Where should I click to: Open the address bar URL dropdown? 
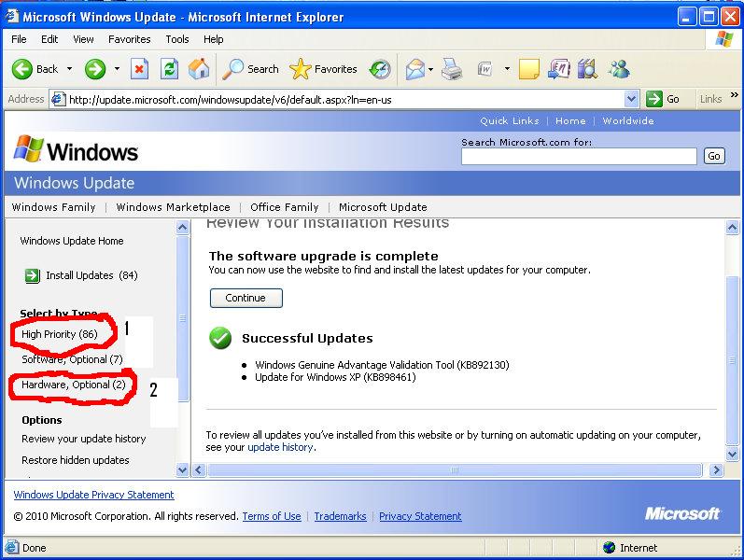point(631,99)
